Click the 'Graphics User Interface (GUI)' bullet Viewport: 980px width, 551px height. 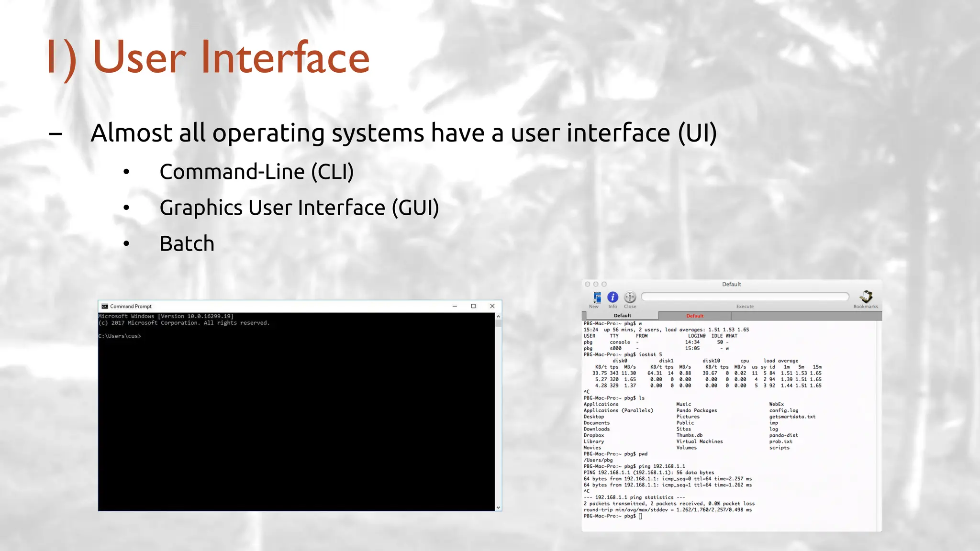click(x=299, y=208)
